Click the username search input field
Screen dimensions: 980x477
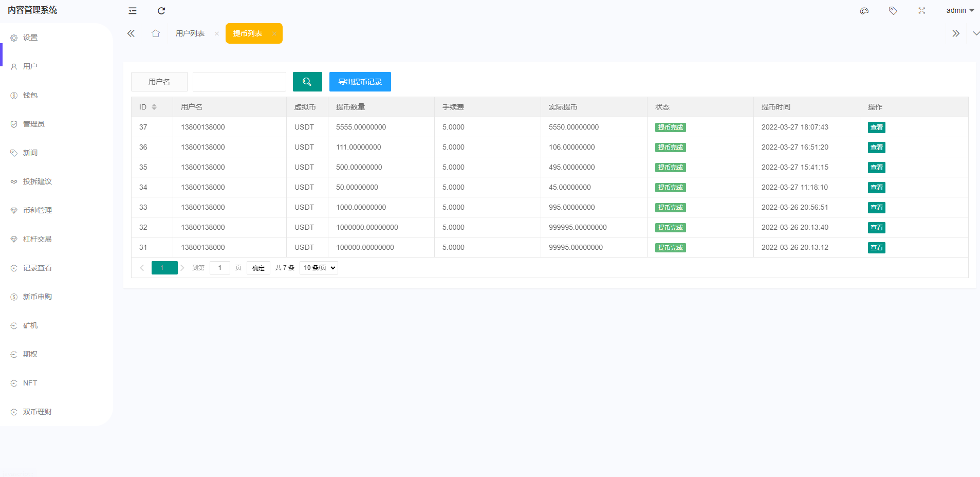coord(239,82)
